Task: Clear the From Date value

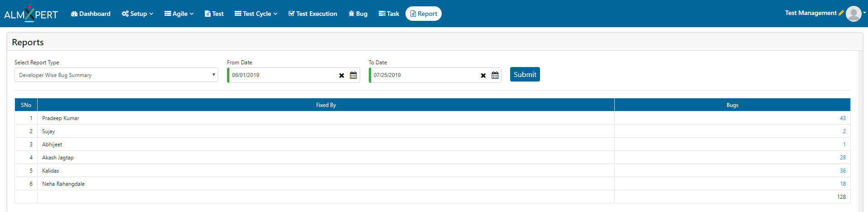Action: pyautogui.click(x=342, y=76)
